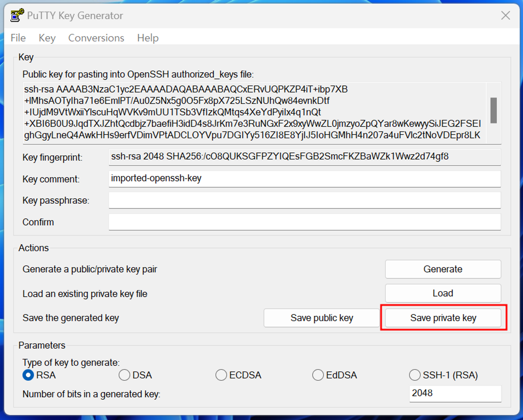Click the public key box scrollbar thumb
523x420 pixels.
pos(494,110)
